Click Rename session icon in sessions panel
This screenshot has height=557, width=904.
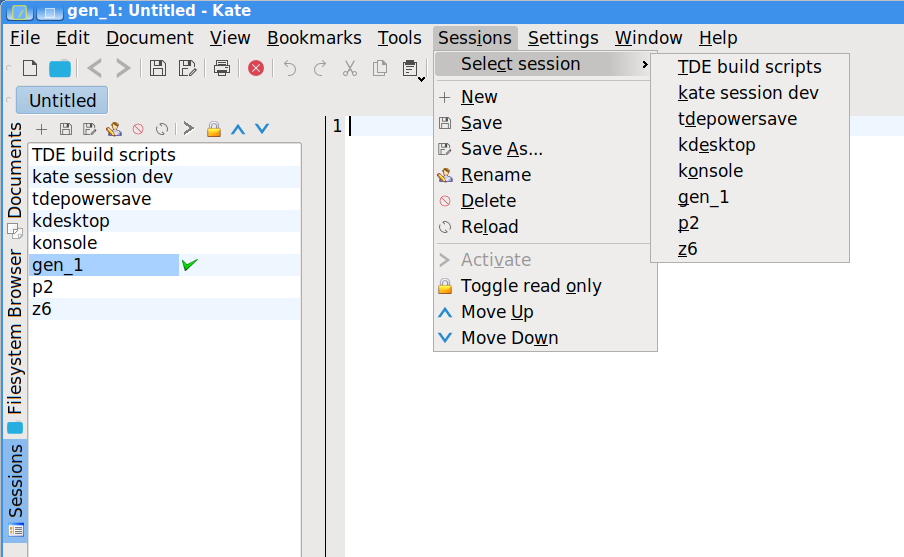[114, 129]
